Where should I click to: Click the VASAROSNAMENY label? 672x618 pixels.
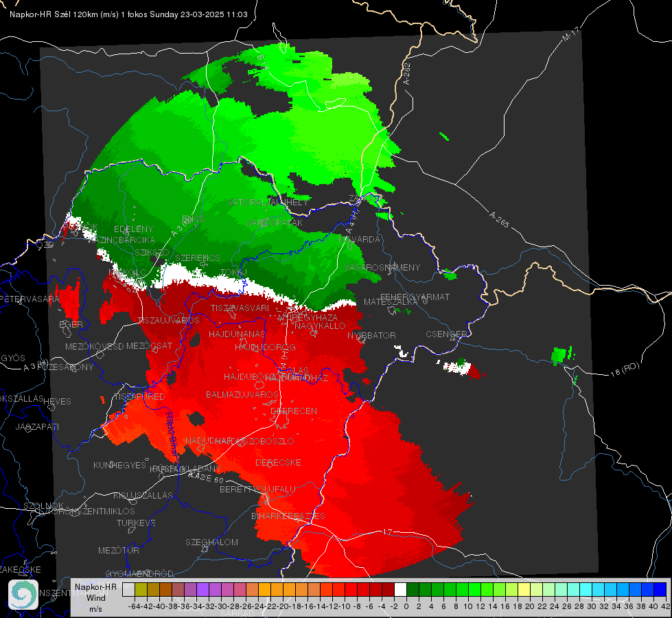(x=382, y=267)
